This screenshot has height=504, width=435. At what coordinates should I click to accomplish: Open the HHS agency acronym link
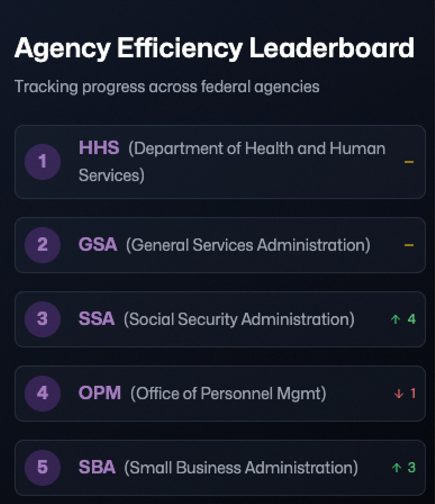(x=99, y=148)
